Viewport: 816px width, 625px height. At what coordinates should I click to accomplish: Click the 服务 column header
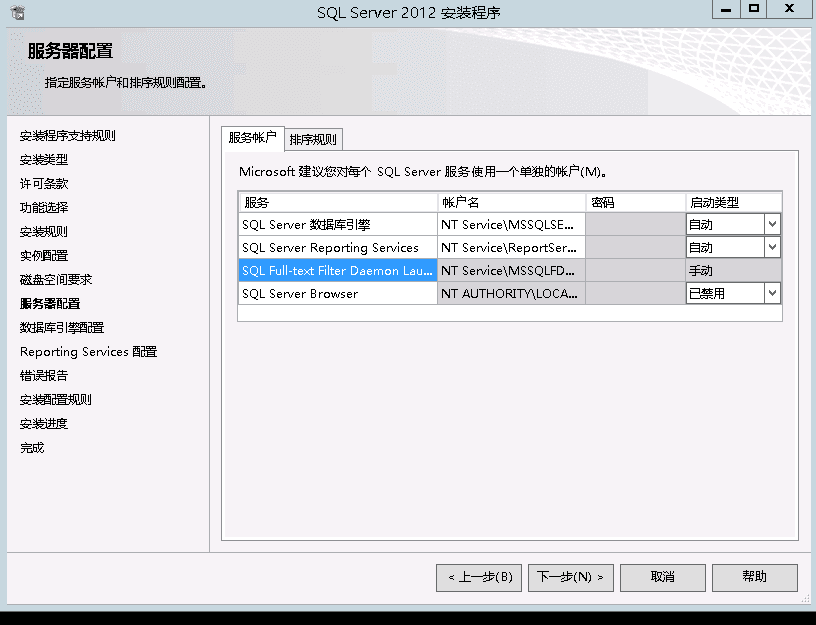pos(338,202)
